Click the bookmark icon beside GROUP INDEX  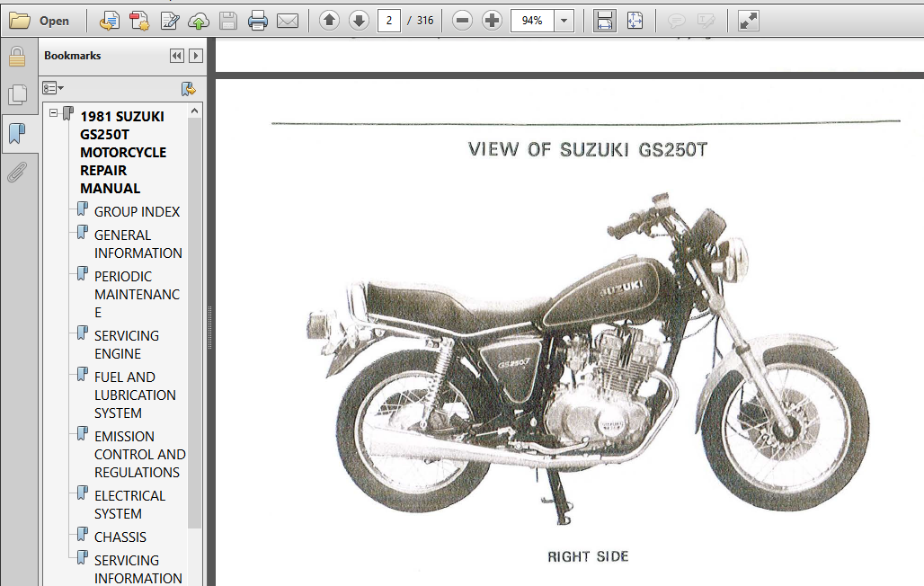[83, 209]
